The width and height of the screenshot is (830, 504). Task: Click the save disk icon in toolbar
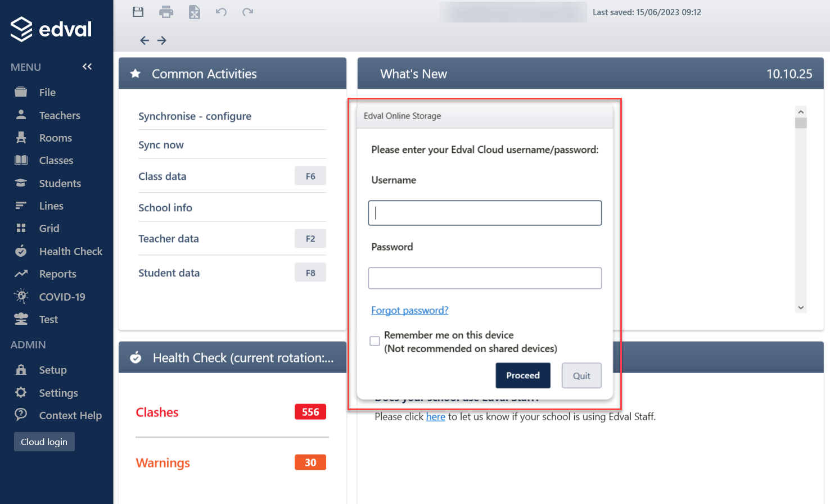click(138, 12)
